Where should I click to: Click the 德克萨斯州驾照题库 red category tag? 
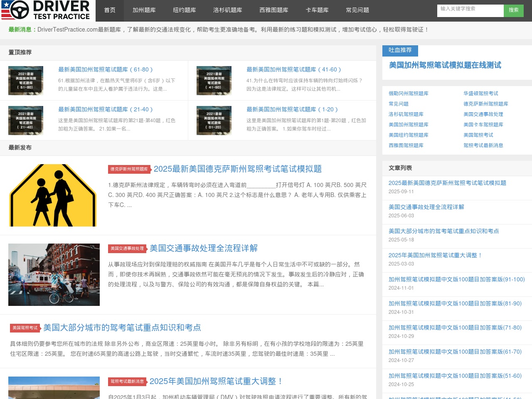pos(129,169)
